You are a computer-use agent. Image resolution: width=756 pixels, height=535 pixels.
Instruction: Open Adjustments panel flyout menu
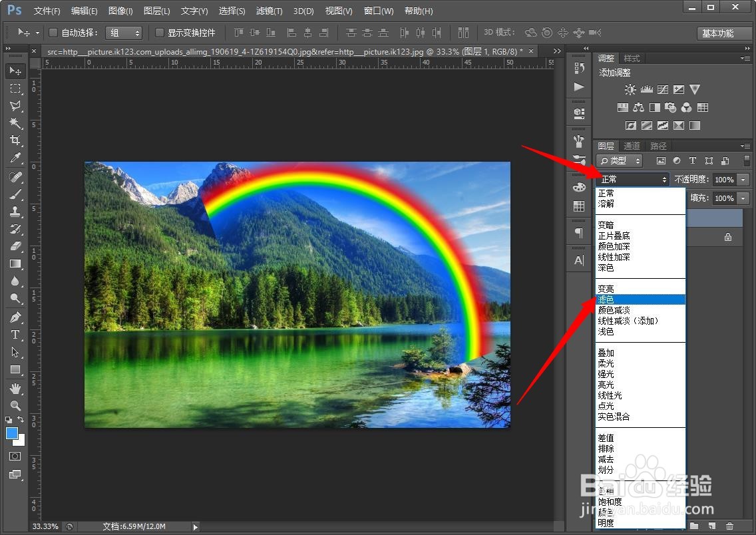click(745, 59)
